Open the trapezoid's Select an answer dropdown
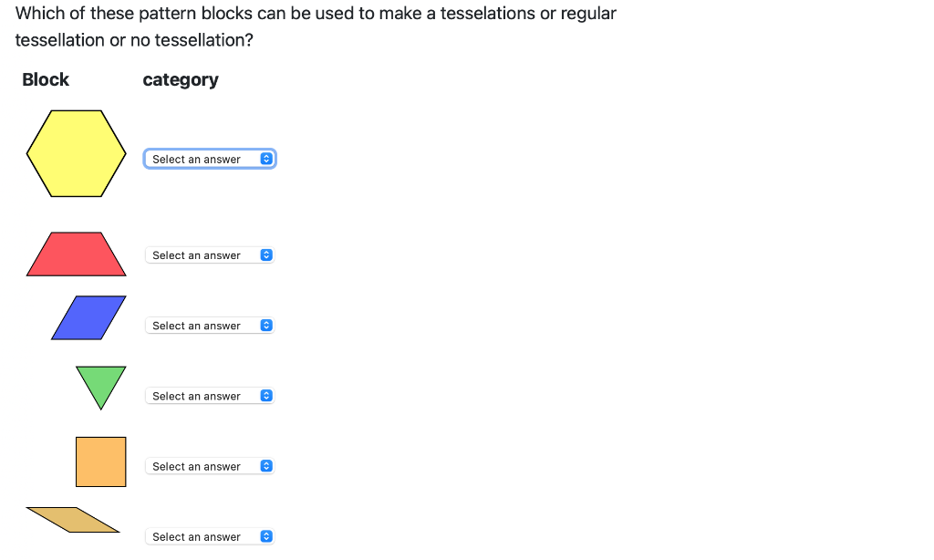934x560 pixels. (205, 254)
